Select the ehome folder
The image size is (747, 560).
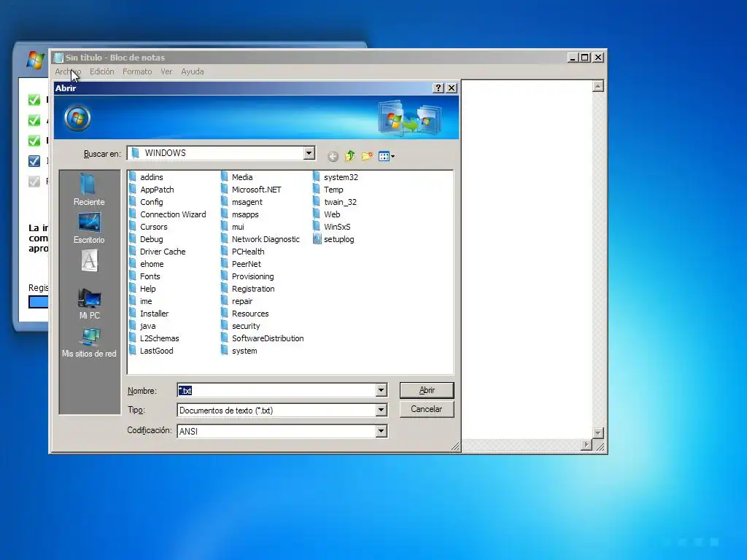pyautogui.click(x=146, y=264)
